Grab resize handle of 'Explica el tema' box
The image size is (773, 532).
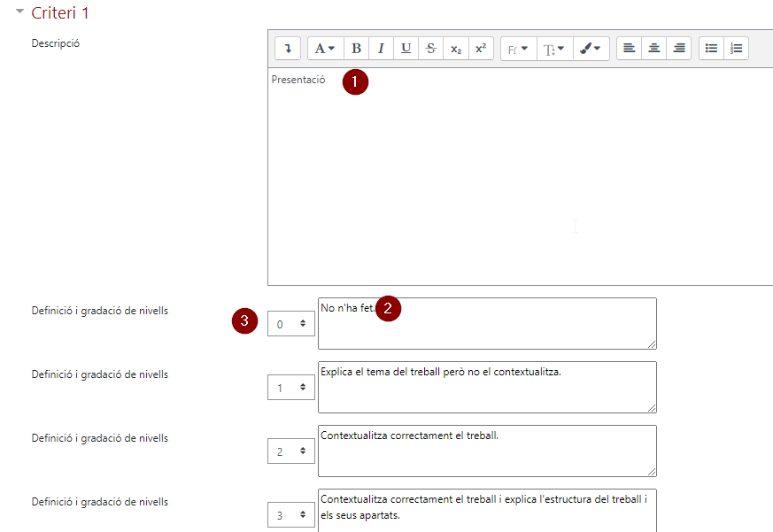click(652, 408)
